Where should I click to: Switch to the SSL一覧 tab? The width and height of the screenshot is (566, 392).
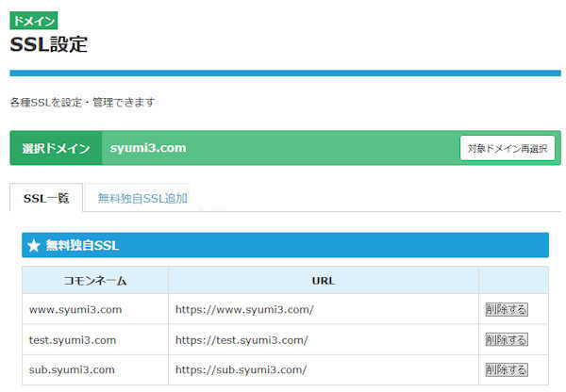point(46,198)
